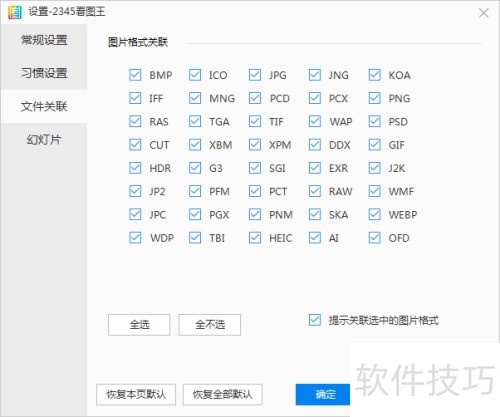
Task: Click the 全不选 button
Action: point(210,325)
